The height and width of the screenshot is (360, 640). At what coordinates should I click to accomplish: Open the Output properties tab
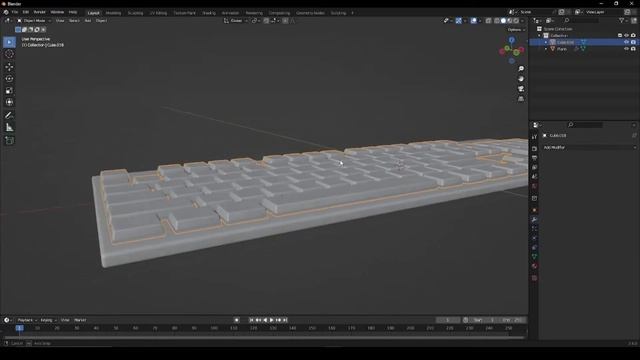[534, 158]
